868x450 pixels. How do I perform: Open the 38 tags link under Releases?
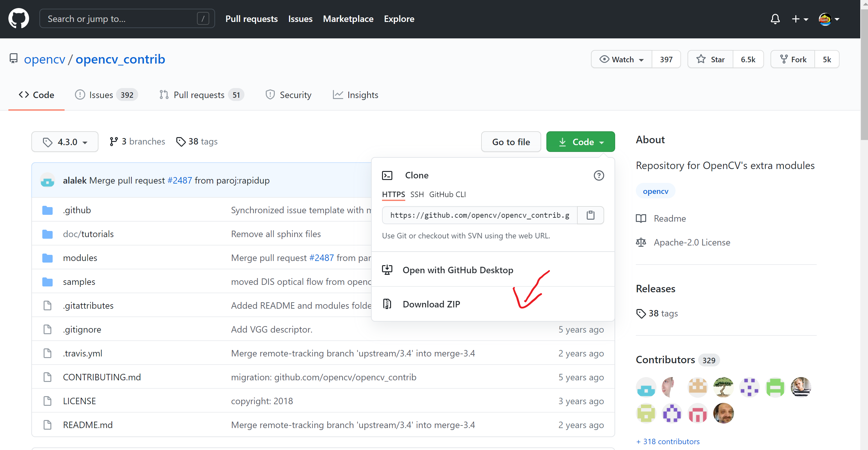tap(657, 314)
